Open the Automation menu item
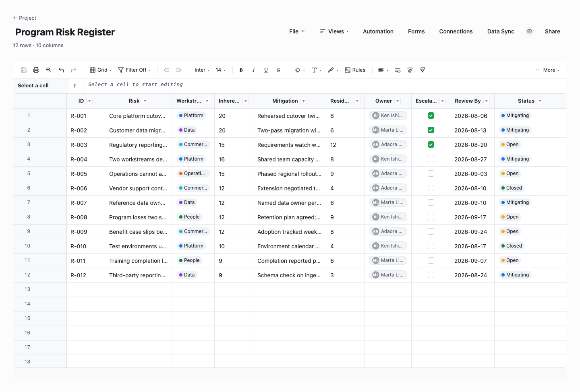Screen dimensions: 580x392 (x=378, y=31)
